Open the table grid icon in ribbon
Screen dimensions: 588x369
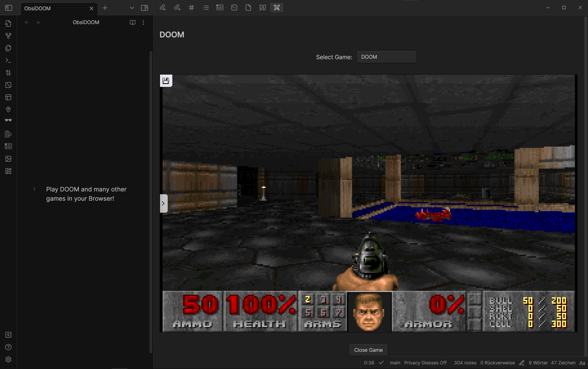(8, 146)
